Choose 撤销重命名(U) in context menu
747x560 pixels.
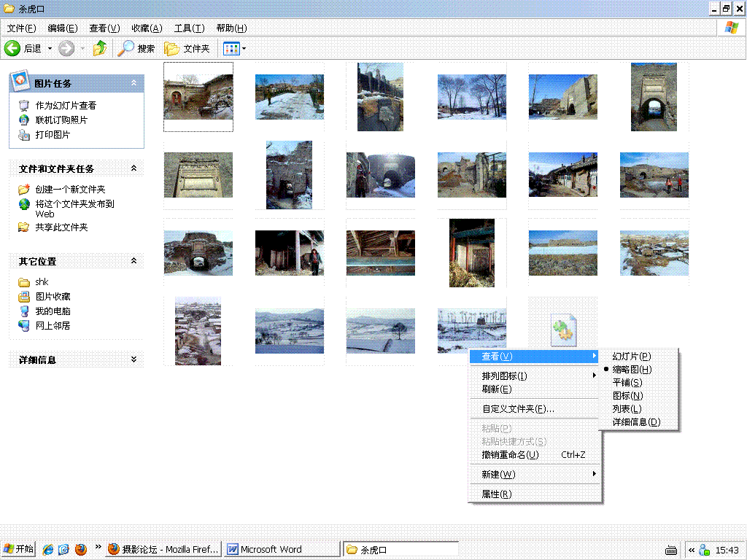point(534,455)
